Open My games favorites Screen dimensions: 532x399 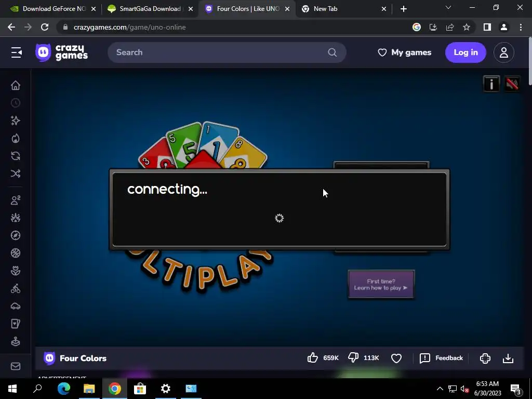[404, 52]
